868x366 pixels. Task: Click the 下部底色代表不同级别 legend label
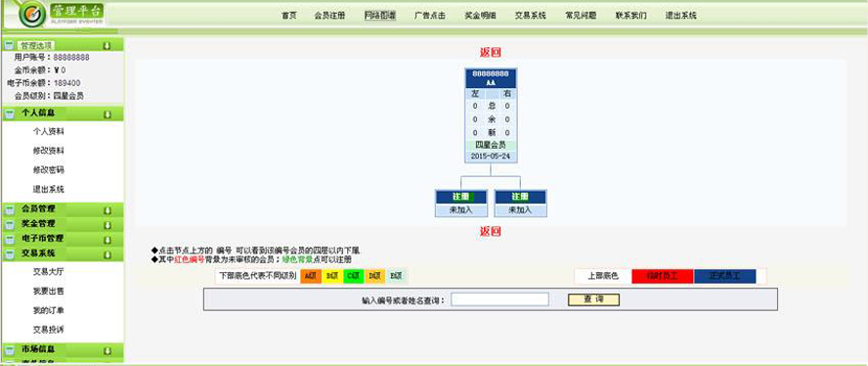257,276
